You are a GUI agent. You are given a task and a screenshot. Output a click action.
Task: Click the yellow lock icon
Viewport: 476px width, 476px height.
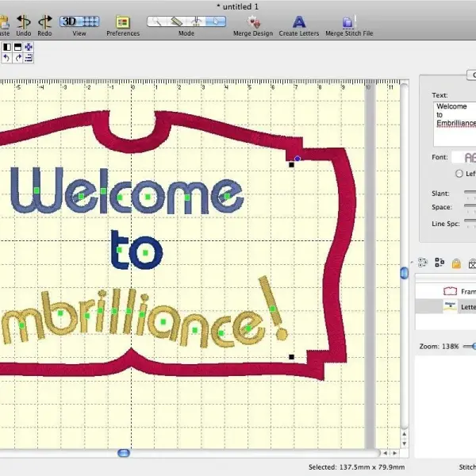456,263
